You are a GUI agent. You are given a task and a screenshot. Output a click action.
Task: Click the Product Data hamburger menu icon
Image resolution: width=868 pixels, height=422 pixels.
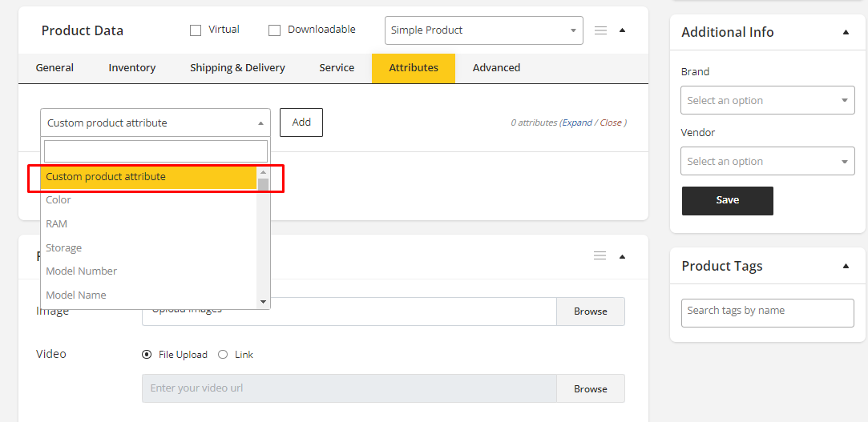600,30
